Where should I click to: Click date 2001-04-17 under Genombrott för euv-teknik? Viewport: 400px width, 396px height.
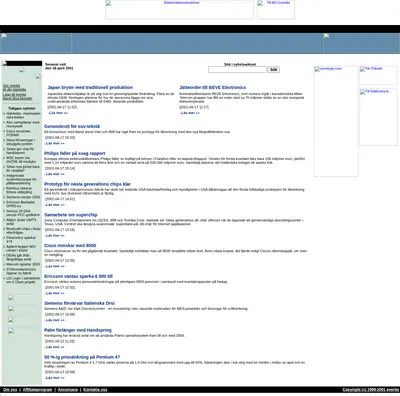[x=60, y=137]
